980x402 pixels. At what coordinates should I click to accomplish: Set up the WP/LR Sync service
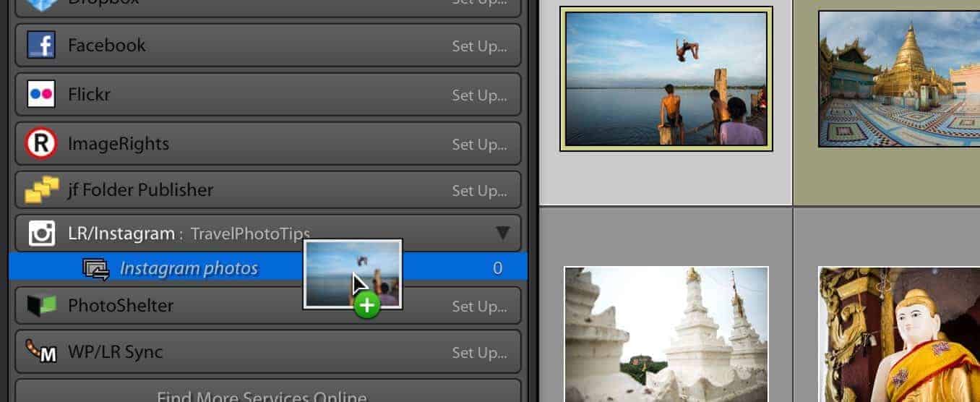(479, 353)
